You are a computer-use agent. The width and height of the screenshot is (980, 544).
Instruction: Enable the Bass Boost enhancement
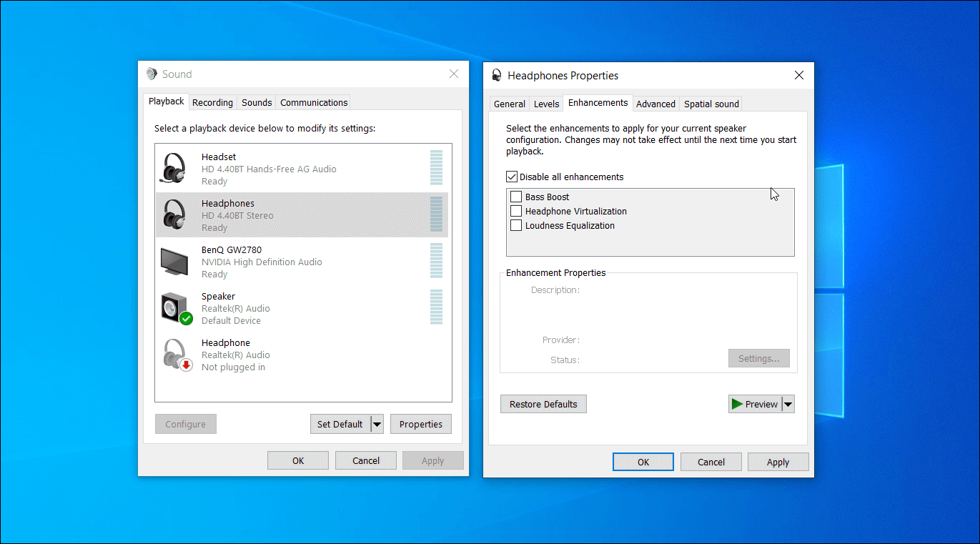click(x=517, y=197)
